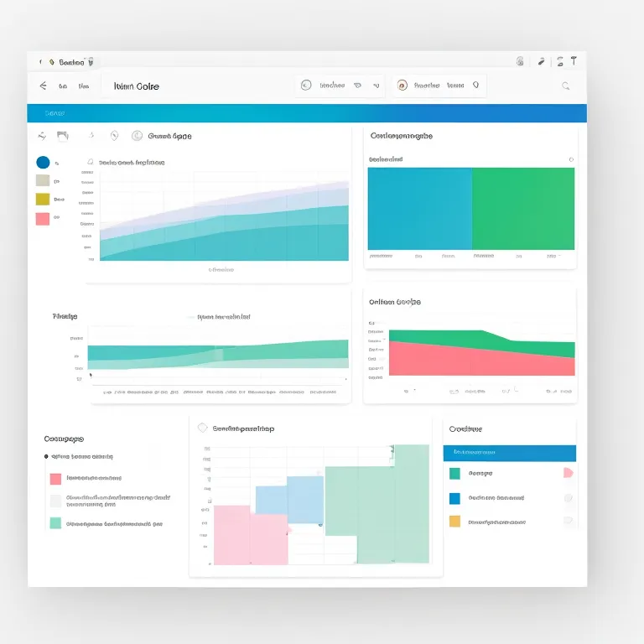Click the search magnifier icon at top right
This screenshot has width=644, height=644.
pyautogui.click(x=566, y=86)
